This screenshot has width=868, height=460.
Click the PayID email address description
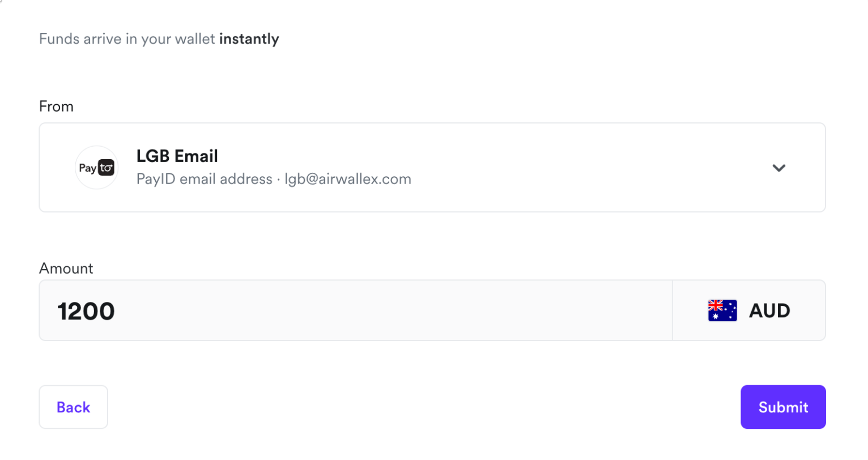(205, 179)
